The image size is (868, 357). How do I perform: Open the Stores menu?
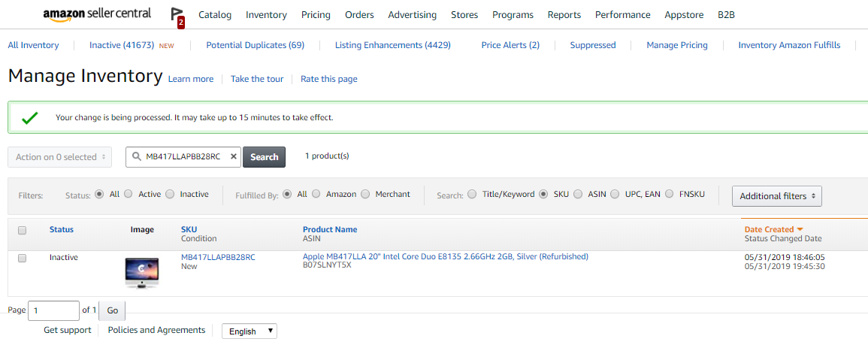[x=464, y=15]
